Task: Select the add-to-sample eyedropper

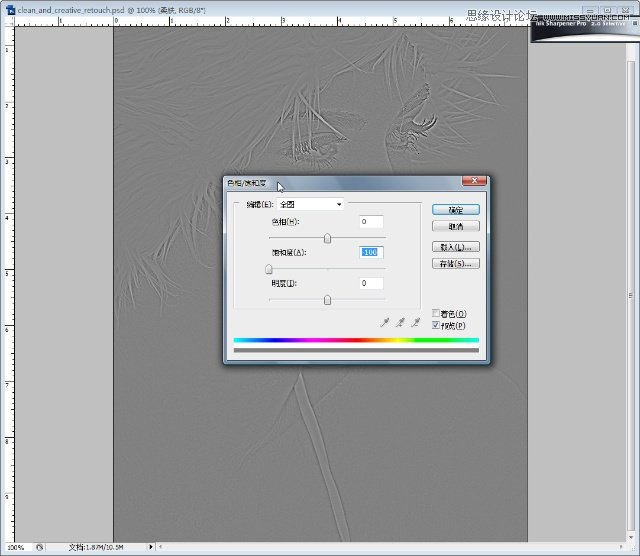Action: click(x=400, y=323)
